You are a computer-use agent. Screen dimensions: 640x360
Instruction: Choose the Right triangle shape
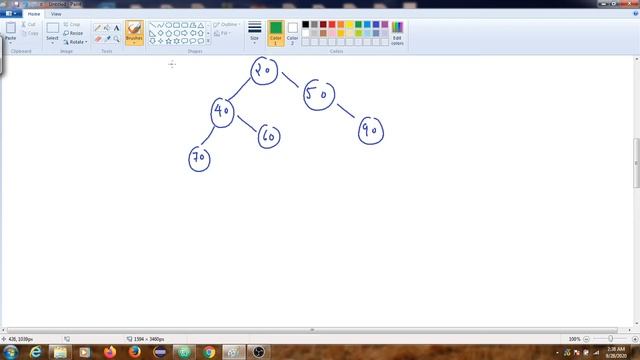(152, 33)
